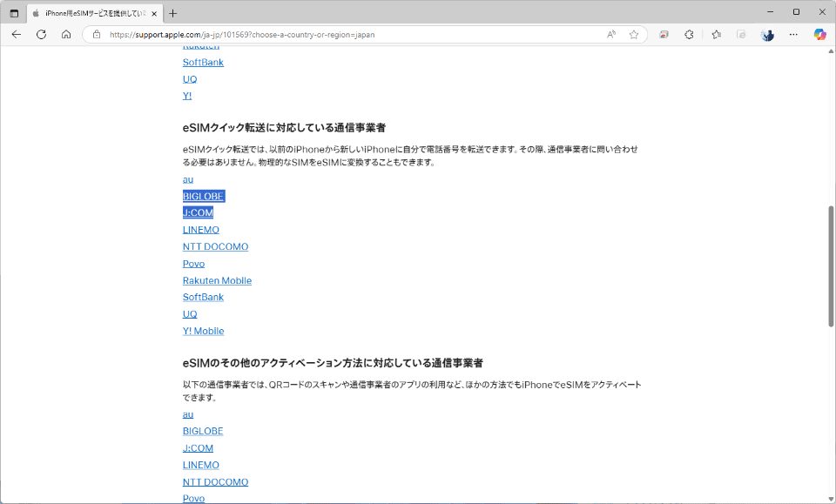
Task: Open the Rakuten Mobile link
Action: pos(217,281)
